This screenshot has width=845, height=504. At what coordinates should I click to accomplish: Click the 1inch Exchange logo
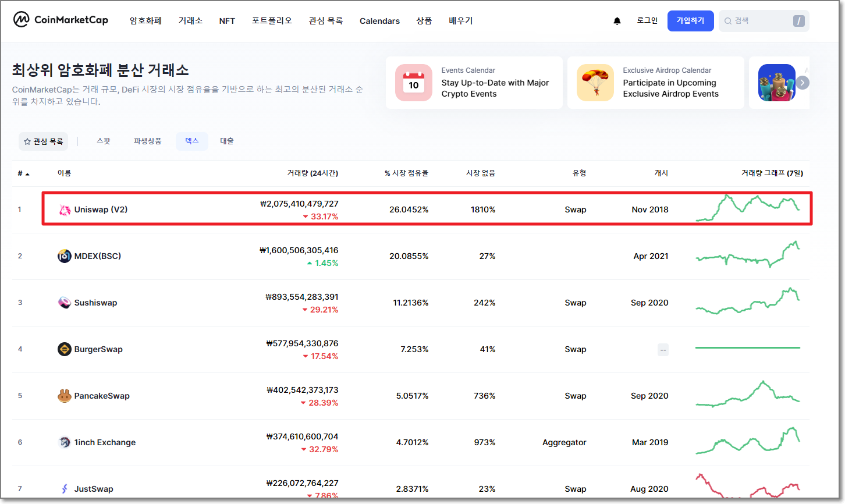(x=65, y=442)
